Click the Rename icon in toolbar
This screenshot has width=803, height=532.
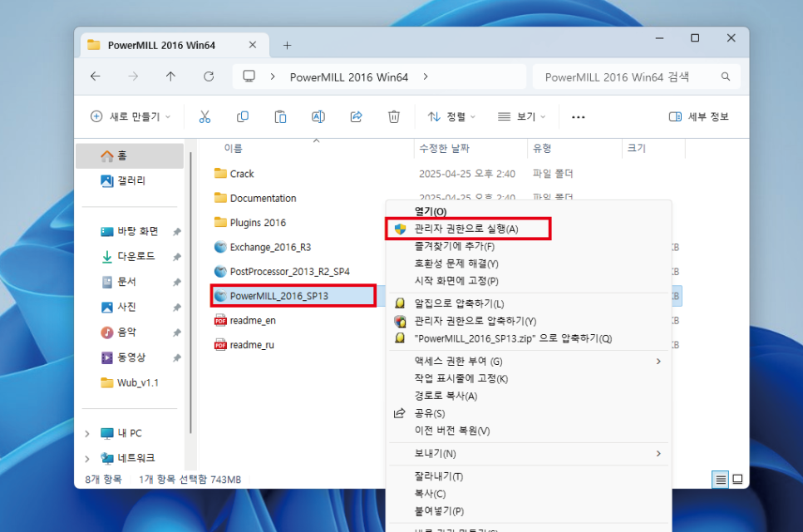click(x=318, y=117)
